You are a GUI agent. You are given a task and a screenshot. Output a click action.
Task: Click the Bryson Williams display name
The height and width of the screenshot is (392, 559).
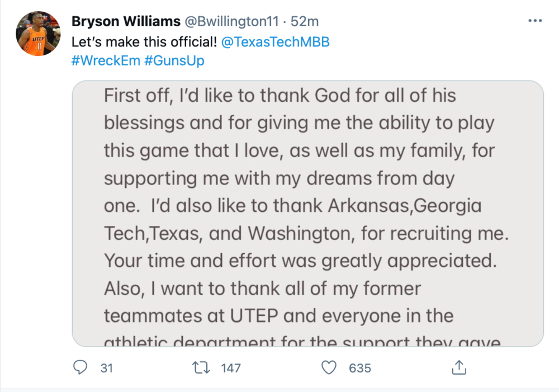(126, 21)
